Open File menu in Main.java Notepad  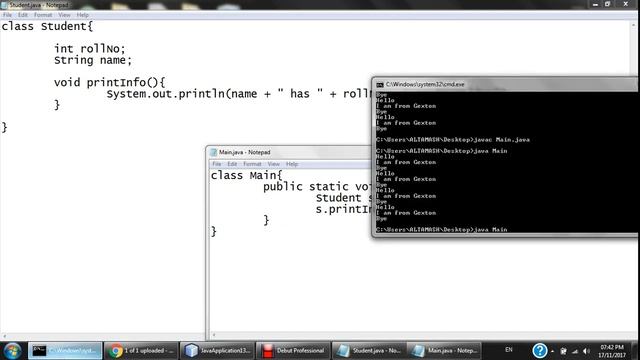click(x=217, y=164)
